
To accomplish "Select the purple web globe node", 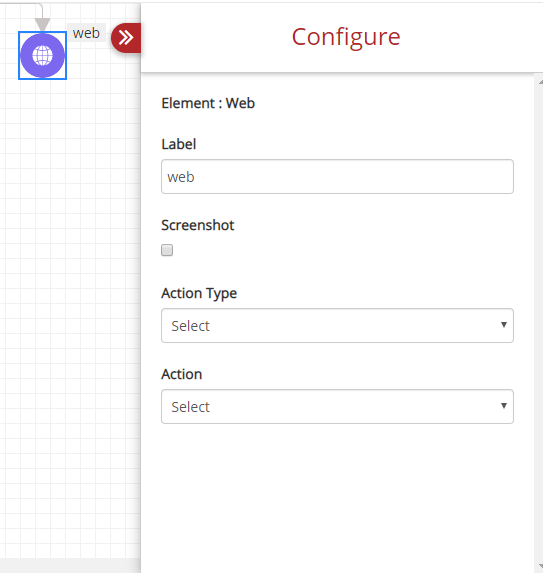I will tap(42, 56).
